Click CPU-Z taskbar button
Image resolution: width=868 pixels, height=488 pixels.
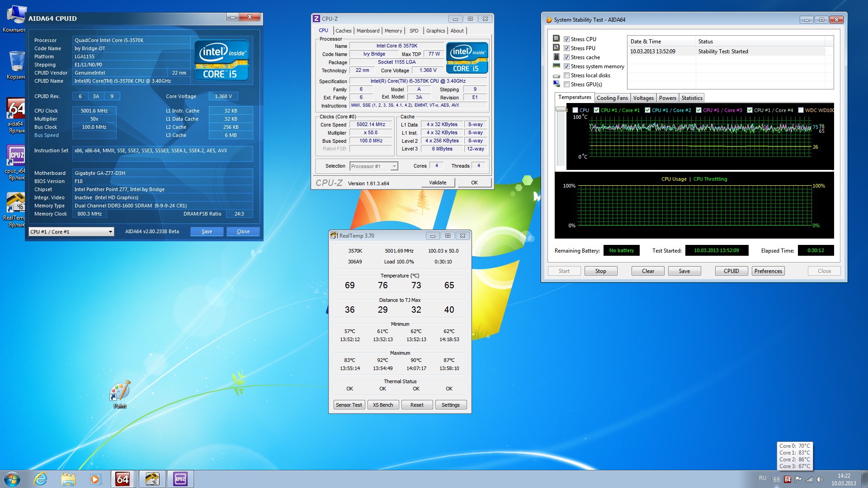[x=180, y=479]
